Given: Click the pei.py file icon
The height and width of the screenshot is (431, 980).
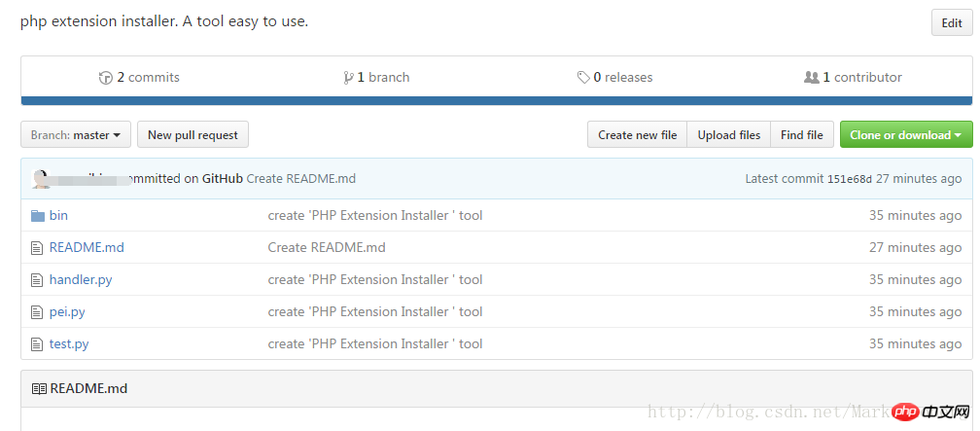Looking at the screenshot, I should tap(38, 312).
